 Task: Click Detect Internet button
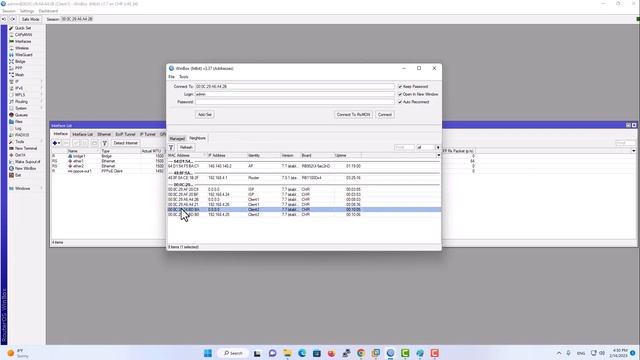(x=126, y=143)
